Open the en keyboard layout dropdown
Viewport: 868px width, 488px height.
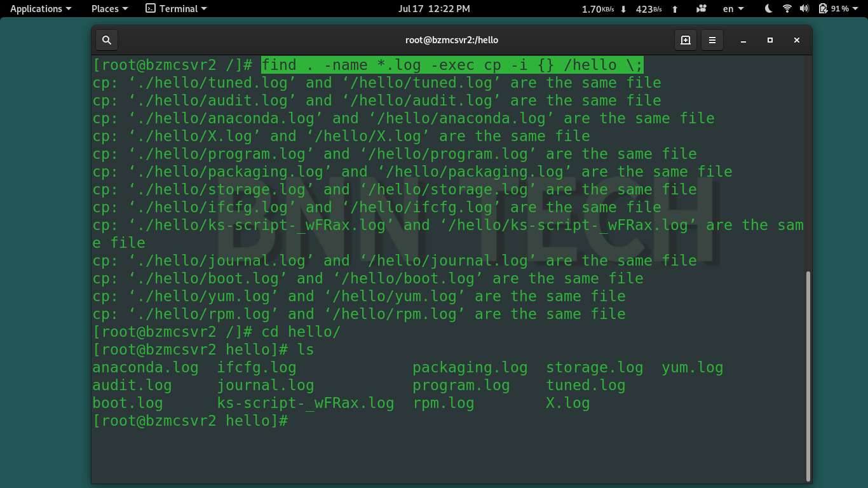point(730,8)
